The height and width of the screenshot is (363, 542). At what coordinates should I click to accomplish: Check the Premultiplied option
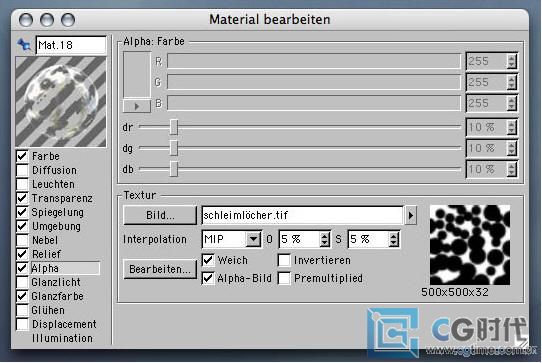pos(284,278)
